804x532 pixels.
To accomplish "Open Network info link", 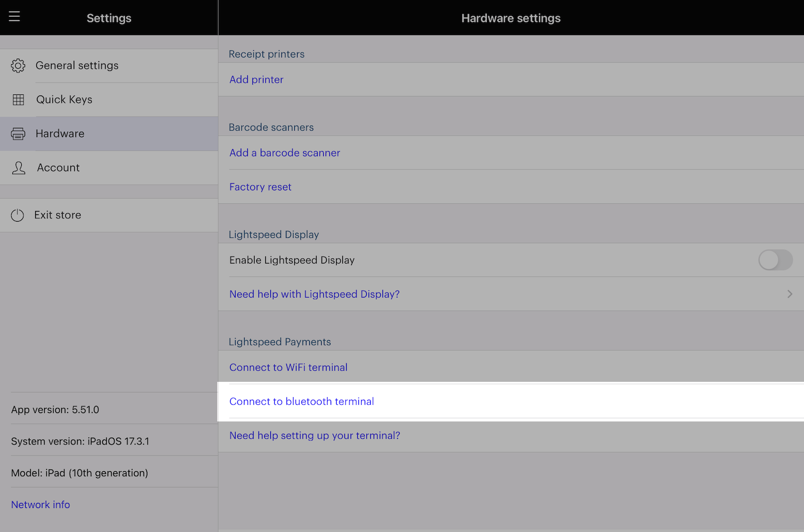I will 41,505.
